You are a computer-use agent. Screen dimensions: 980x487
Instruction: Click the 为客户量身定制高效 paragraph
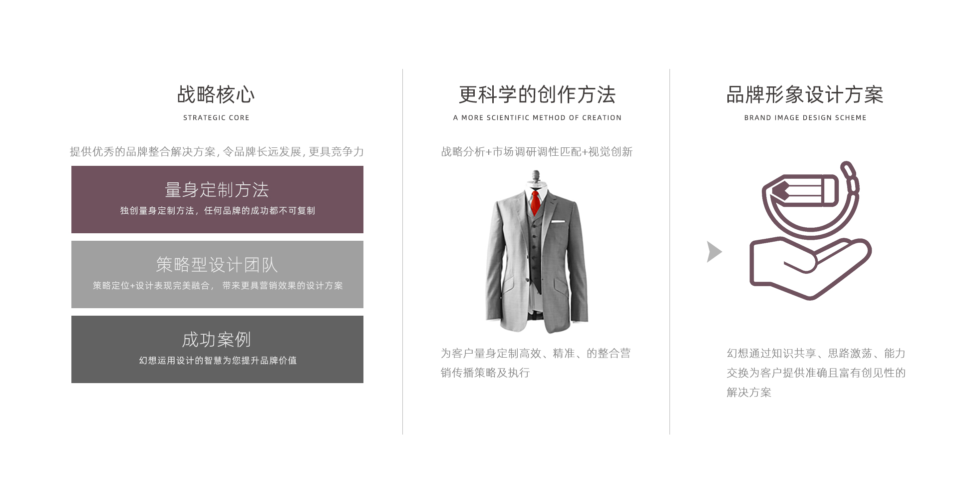536,363
